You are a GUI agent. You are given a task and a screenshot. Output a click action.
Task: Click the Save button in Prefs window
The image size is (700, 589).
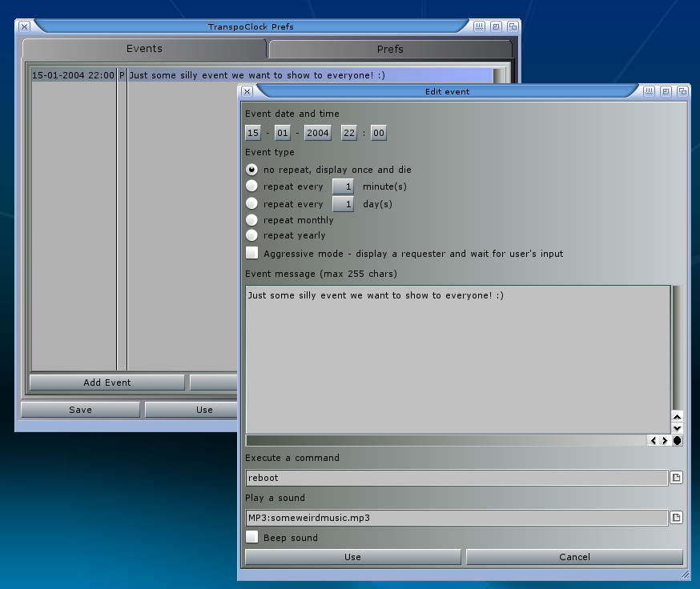[80, 410]
